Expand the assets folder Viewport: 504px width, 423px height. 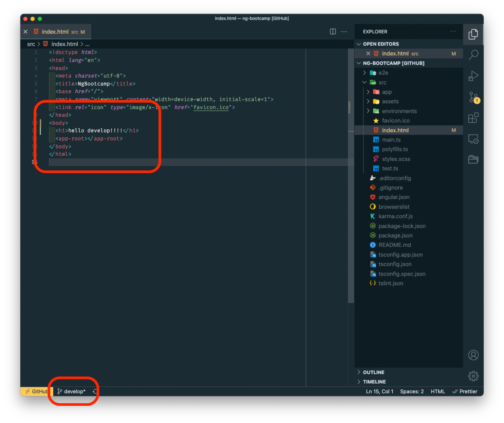click(x=408, y=102)
